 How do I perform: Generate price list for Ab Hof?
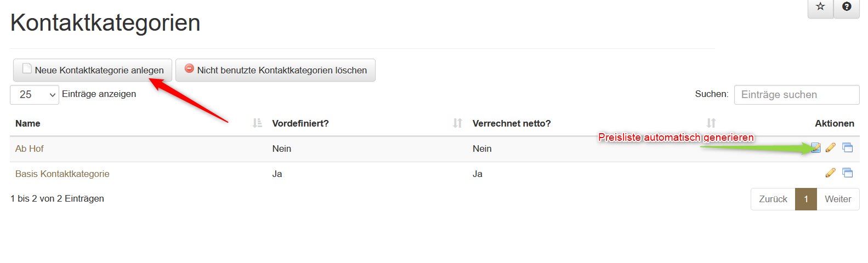click(816, 147)
